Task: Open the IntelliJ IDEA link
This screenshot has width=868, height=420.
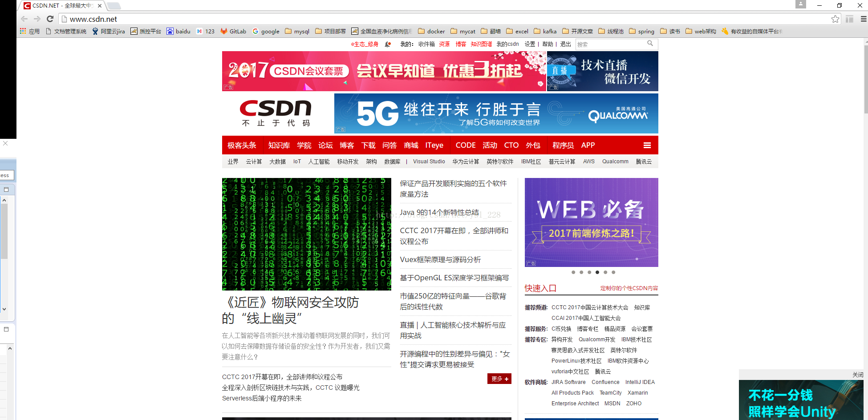Action: pos(640,382)
